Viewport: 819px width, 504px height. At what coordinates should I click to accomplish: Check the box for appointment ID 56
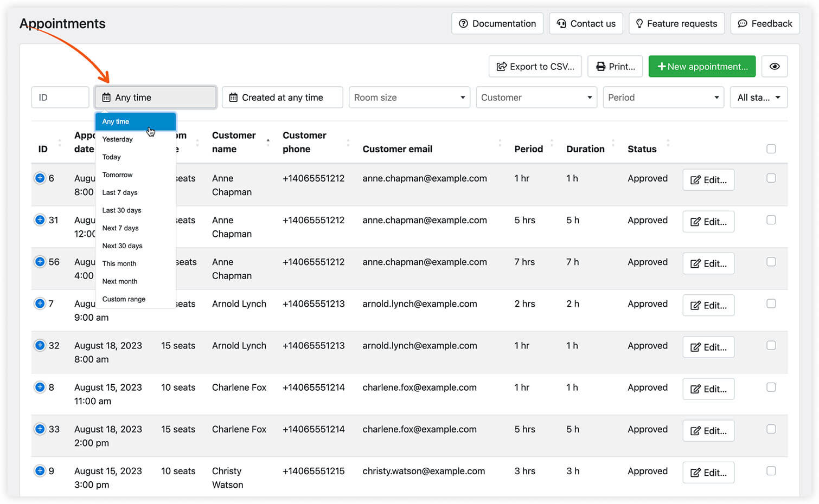771,261
